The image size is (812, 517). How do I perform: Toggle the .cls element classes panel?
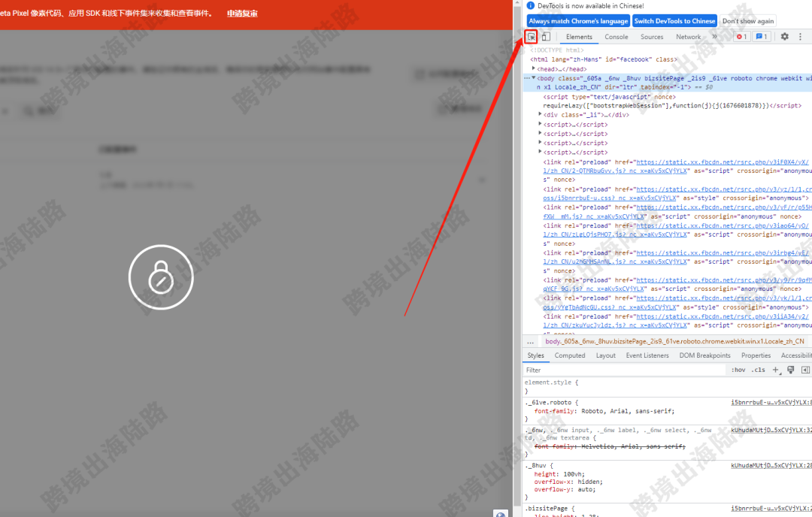coord(759,370)
